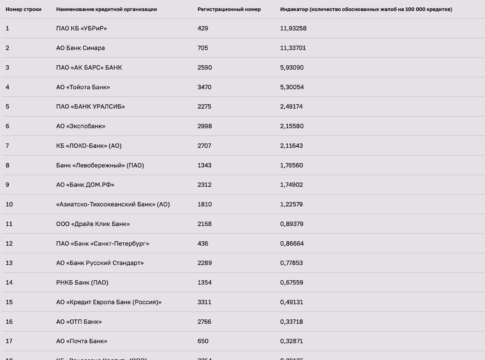The width and height of the screenshot is (485, 360).
Task: Click КБ «ЛОКО-Банк» (АО) entry
Action: click(89, 146)
